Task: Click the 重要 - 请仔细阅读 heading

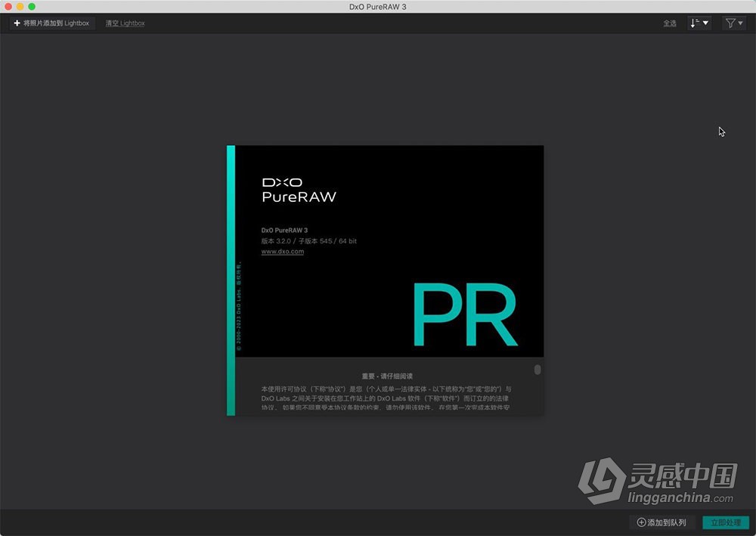Action: click(x=387, y=376)
